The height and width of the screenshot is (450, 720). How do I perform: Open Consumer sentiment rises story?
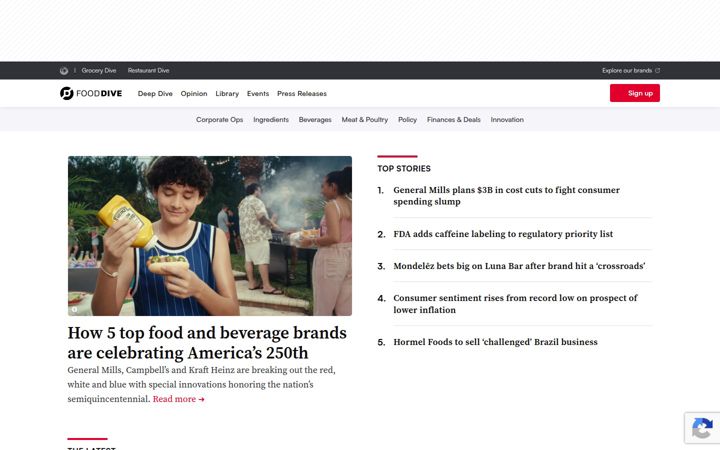pyautogui.click(x=515, y=304)
